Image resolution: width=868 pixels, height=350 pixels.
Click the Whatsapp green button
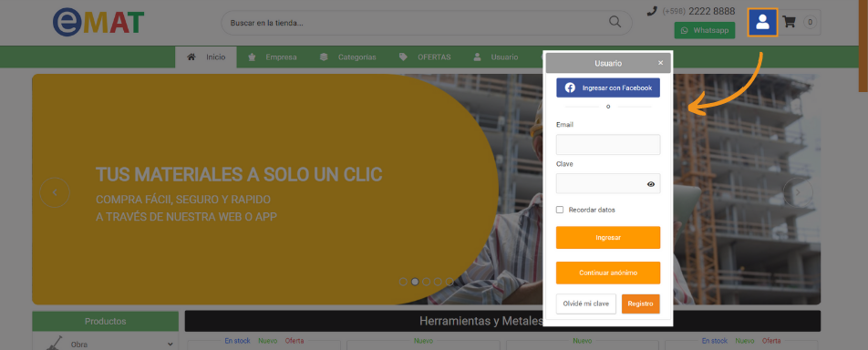(705, 30)
